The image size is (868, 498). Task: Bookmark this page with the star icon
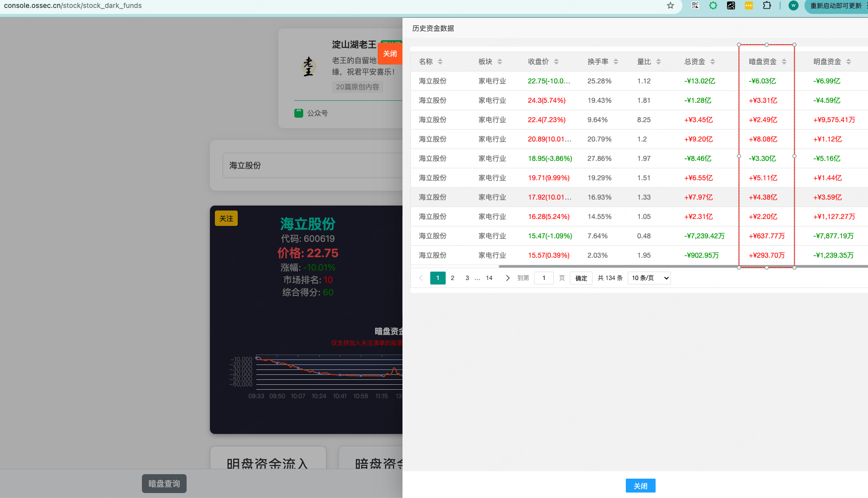click(x=670, y=5)
